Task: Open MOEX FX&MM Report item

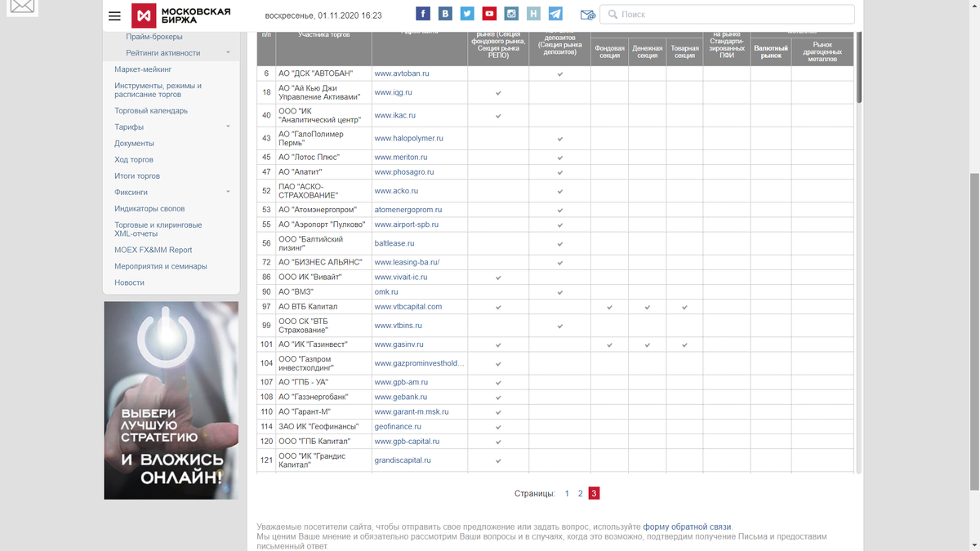Action: click(154, 250)
